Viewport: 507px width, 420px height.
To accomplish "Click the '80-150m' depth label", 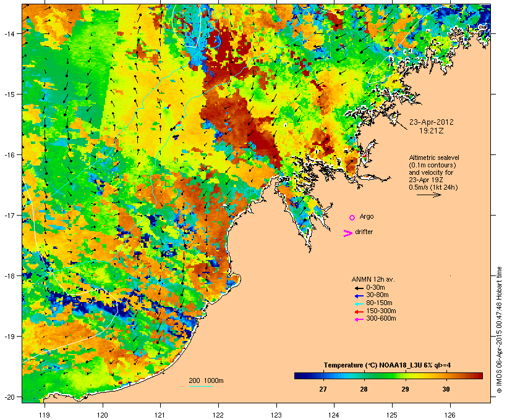I will [x=379, y=303].
